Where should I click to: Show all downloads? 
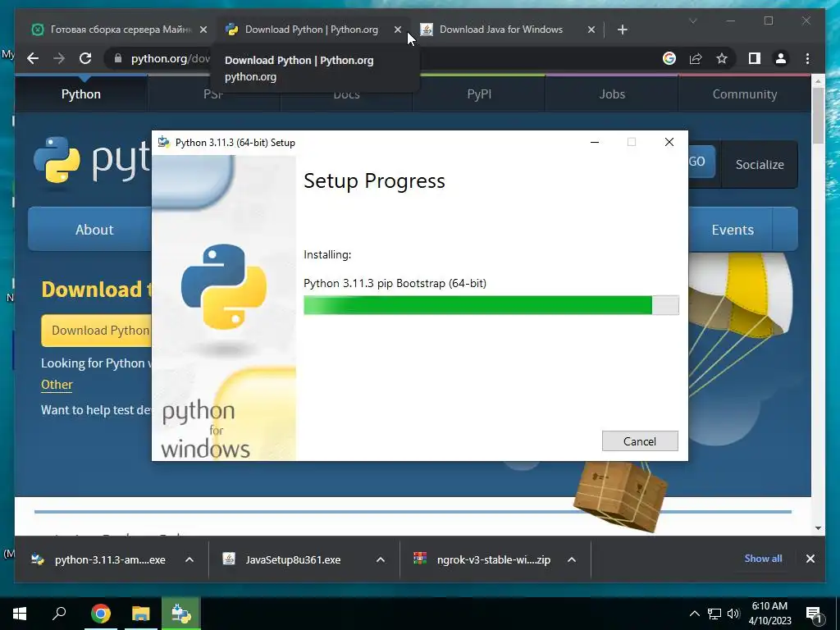[763, 558]
